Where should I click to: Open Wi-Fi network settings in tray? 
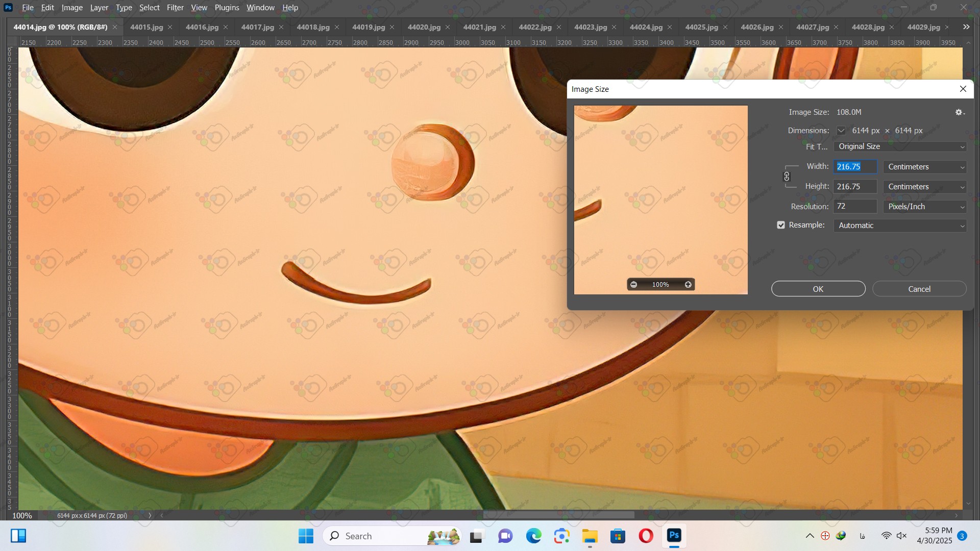[x=887, y=536]
